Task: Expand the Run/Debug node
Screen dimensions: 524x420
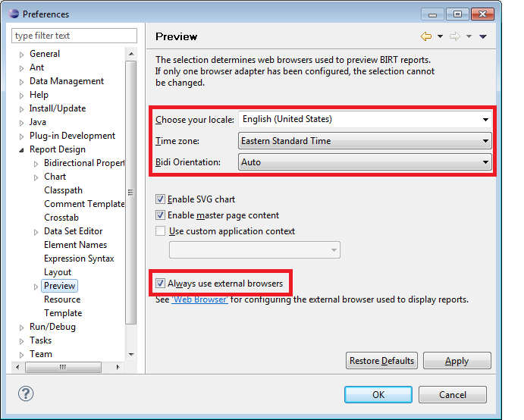Action: click(22, 328)
